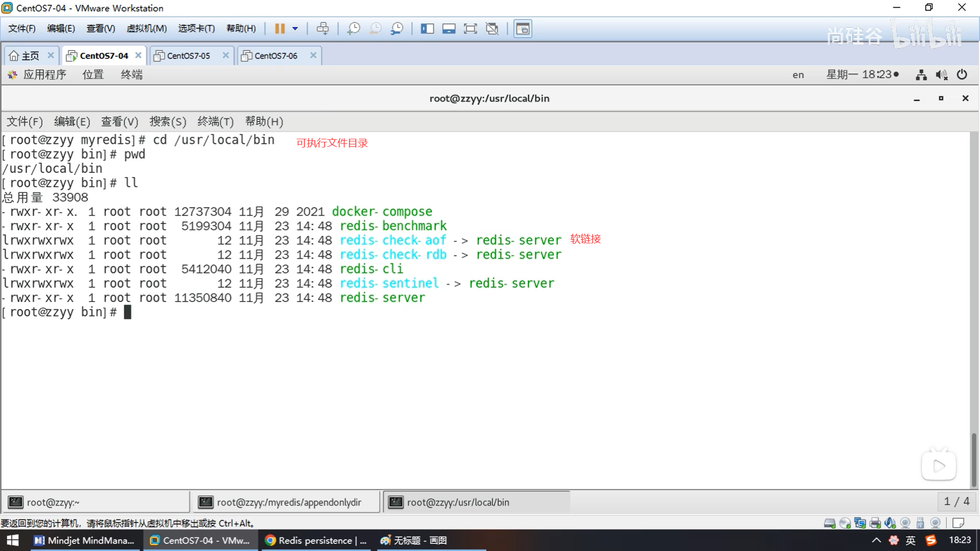The image size is (980, 551).
Task: Click the terminal vertical scrollbar
Action: pos(974,459)
